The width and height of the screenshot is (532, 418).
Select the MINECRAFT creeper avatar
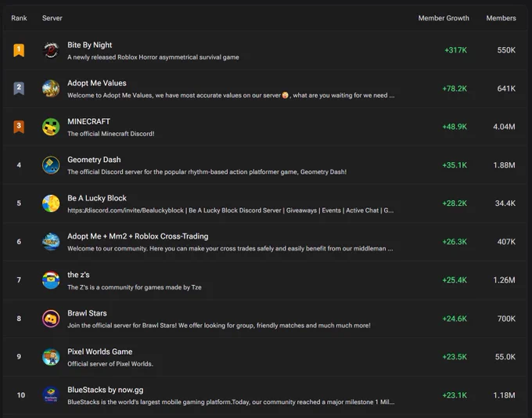click(51, 127)
